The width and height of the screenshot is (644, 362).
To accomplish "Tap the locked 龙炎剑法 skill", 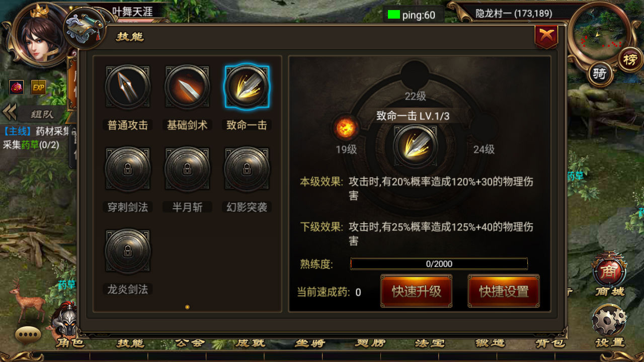I will 128,251.
